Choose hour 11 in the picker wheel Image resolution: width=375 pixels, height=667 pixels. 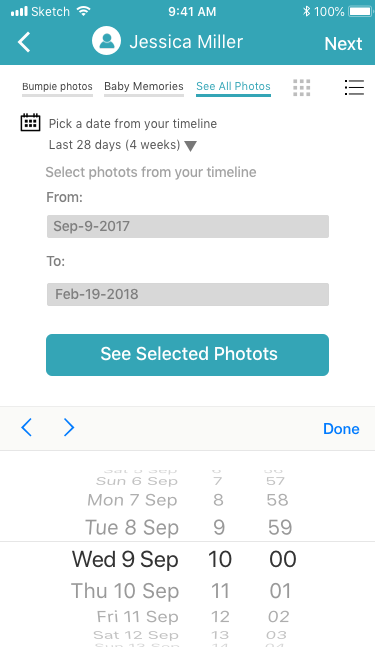coord(220,591)
